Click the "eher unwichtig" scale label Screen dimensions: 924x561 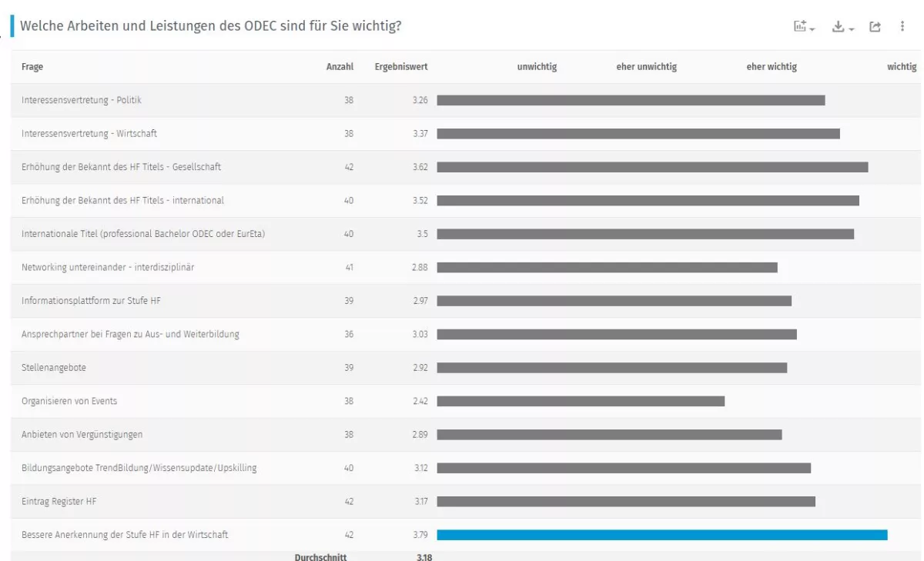tap(646, 67)
